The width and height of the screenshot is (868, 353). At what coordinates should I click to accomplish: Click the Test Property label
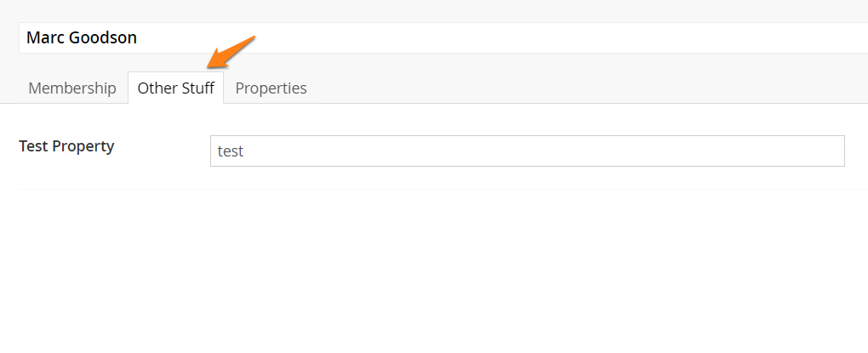click(66, 146)
